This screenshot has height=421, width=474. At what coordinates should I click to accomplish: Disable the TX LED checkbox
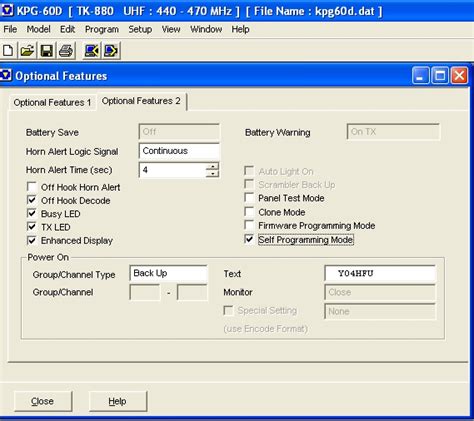32,227
